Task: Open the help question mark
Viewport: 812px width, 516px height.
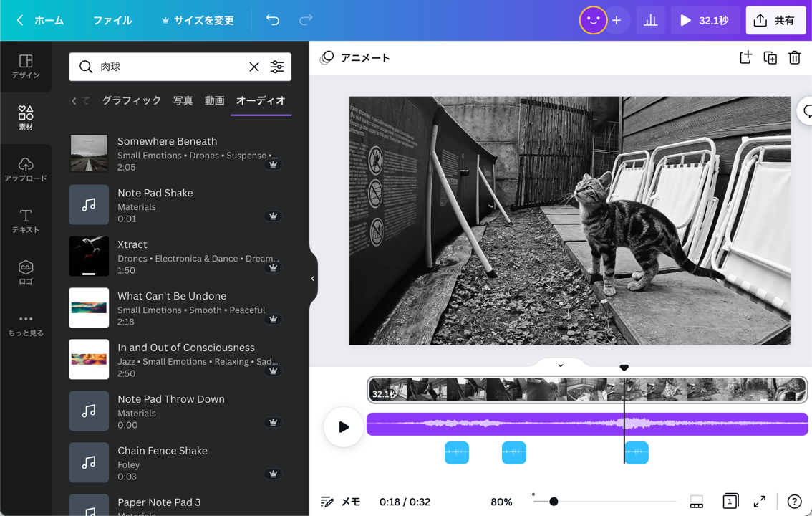Action: click(794, 502)
